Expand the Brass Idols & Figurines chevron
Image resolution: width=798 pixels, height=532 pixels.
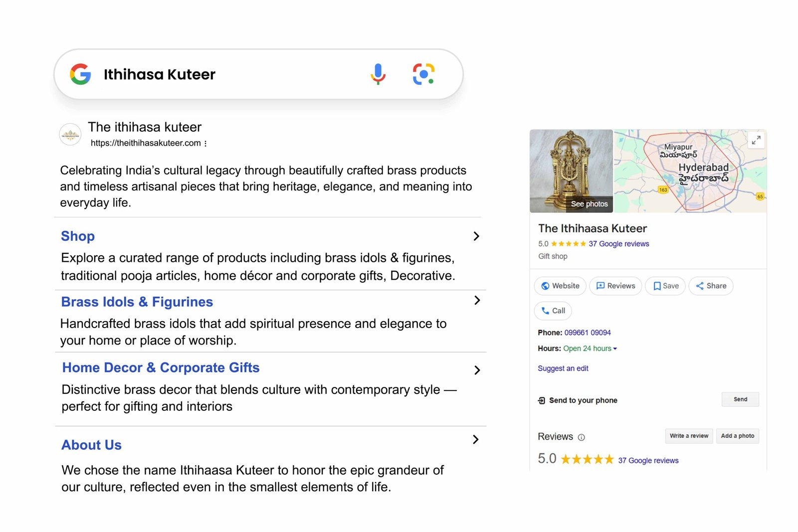coord(477,300)
